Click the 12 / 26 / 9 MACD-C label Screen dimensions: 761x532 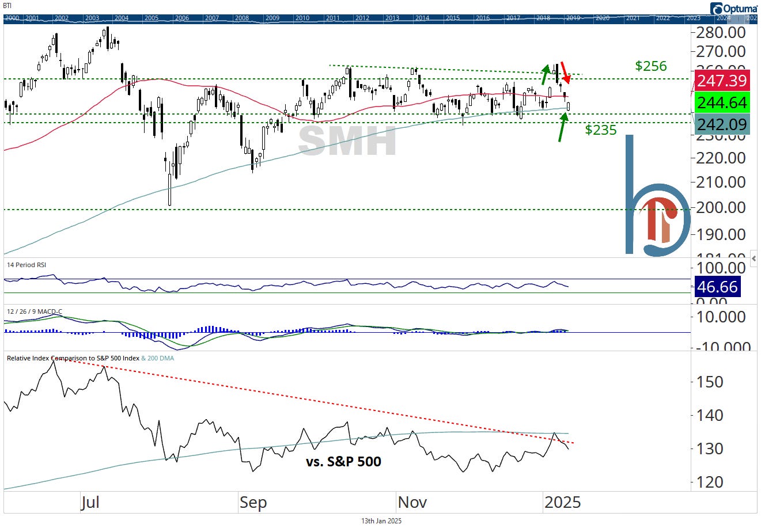[35, 311]
